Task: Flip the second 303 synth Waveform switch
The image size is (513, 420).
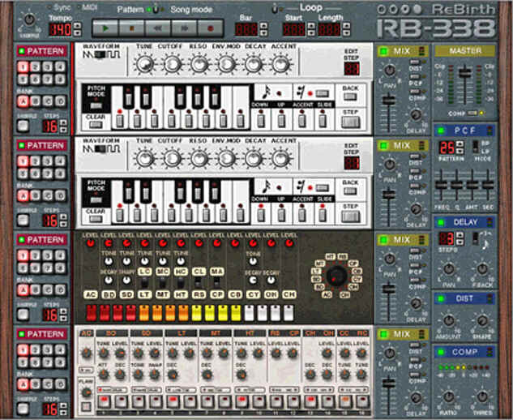Action: 102,149
